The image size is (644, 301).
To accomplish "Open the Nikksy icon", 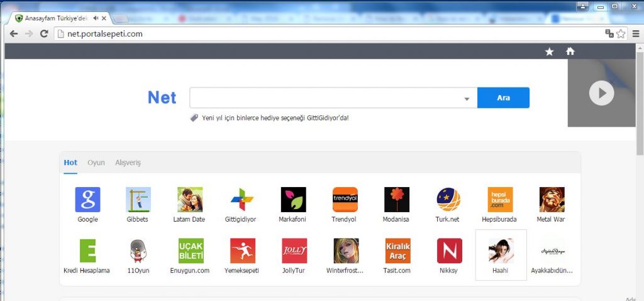I will [x=449, y=251].
